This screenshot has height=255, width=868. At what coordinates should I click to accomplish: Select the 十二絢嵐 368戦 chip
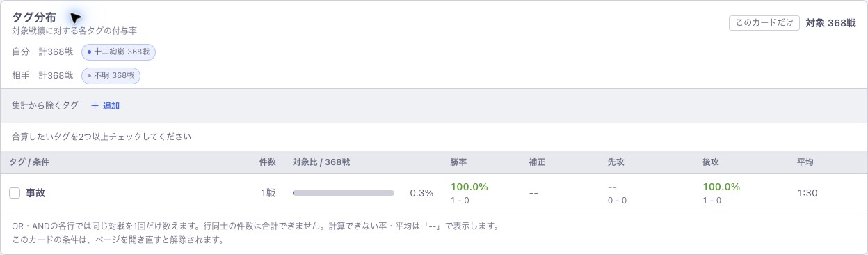click(118, 52)
